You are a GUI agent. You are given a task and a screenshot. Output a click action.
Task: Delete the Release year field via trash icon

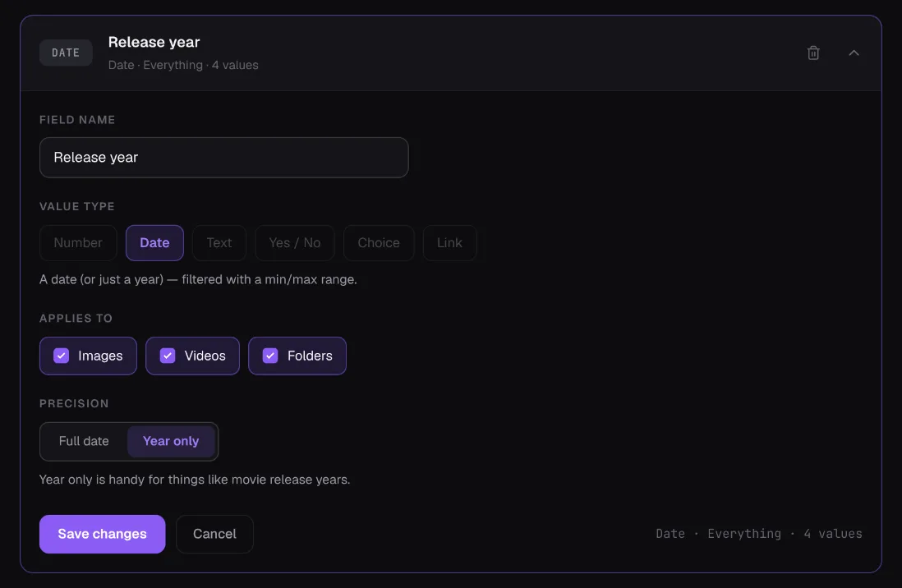coord(812,53)
